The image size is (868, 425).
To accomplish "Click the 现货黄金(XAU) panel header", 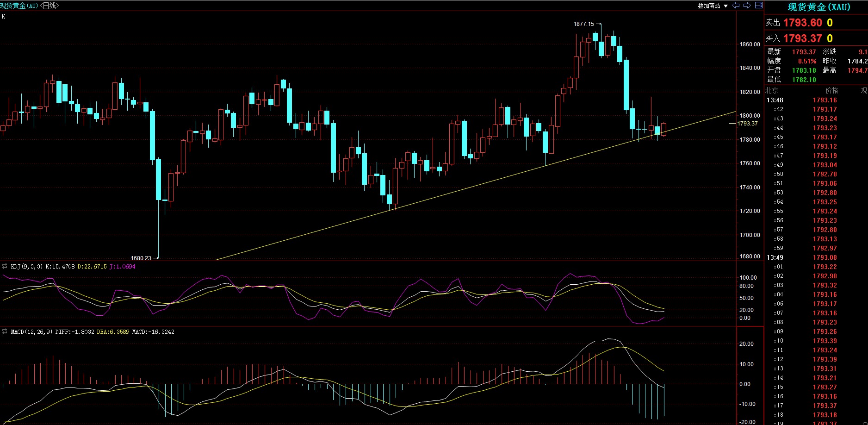I will 819,7.
